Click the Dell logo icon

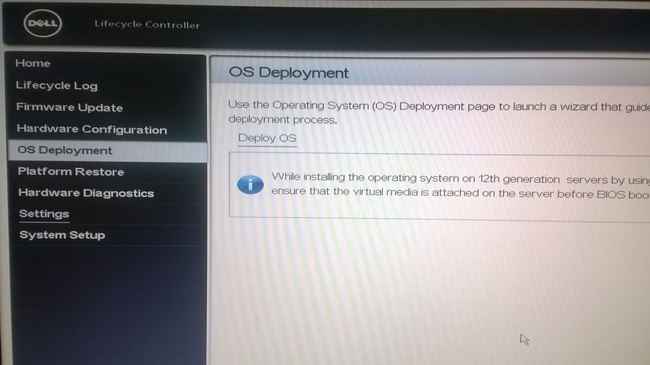tap(43, 23)
